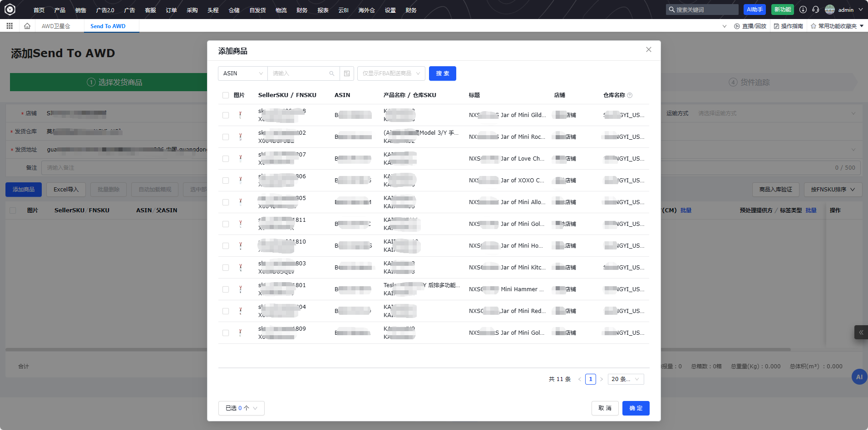Open the ASIN search type dropdown
The height and width of the screenshot is (430, 868).
(x=243, y=73)
